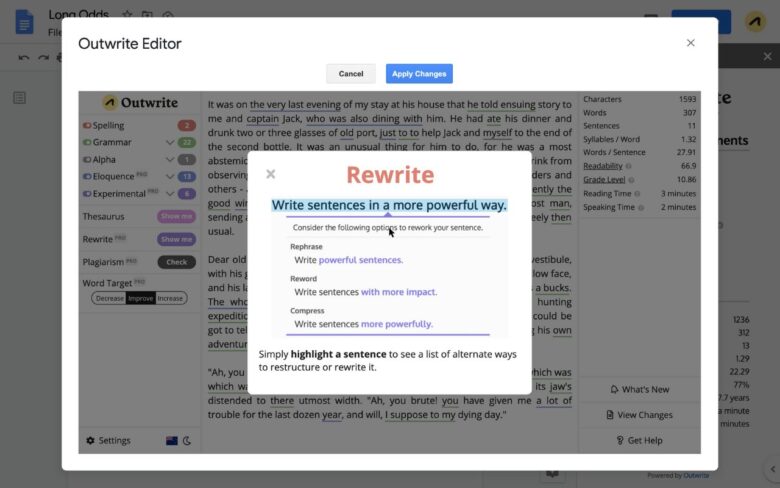Open What's New notifications

[x=640, y=390]
